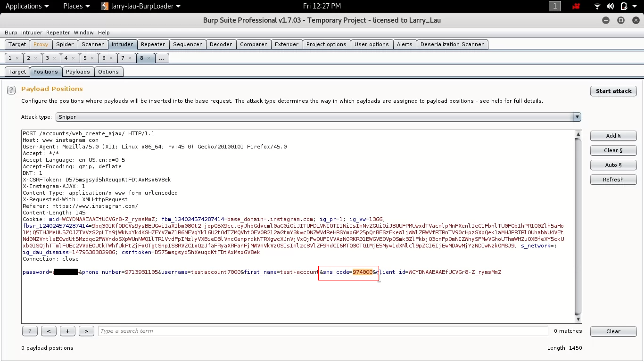The height and width of the screenshot is (362, 644).
Task: Open the Applications menu
Action: (27, 6)
